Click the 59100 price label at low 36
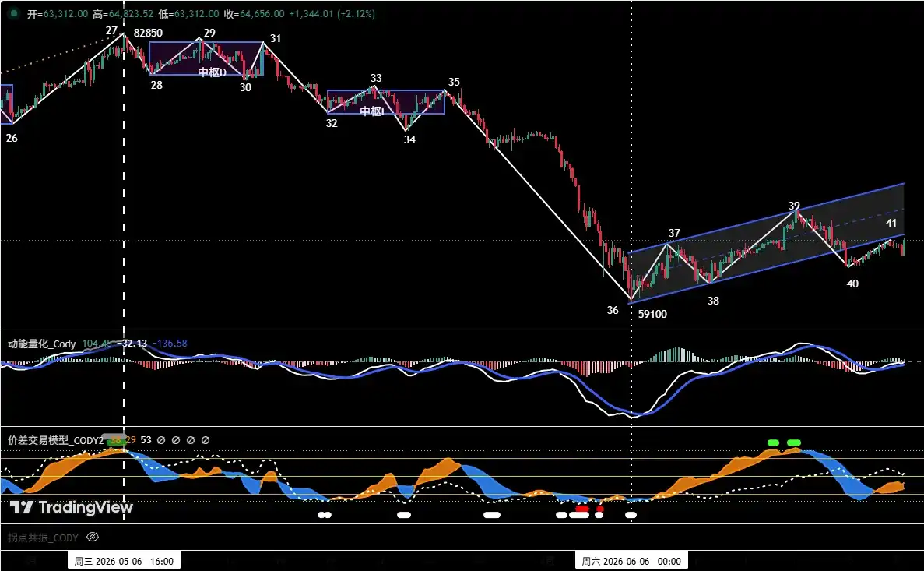 pyautogui.click(x=652, y=314)
